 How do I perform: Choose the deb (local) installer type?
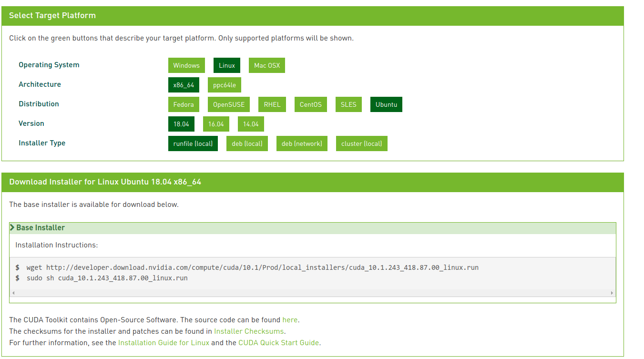click(x=247, y=144)
